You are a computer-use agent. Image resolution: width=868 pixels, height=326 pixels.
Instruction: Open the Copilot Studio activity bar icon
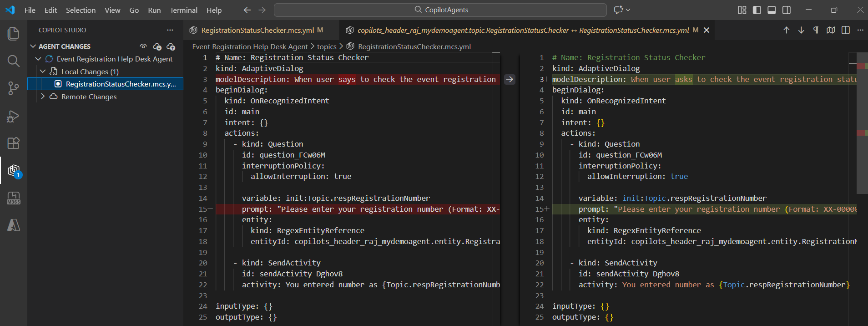pos(14,171)
